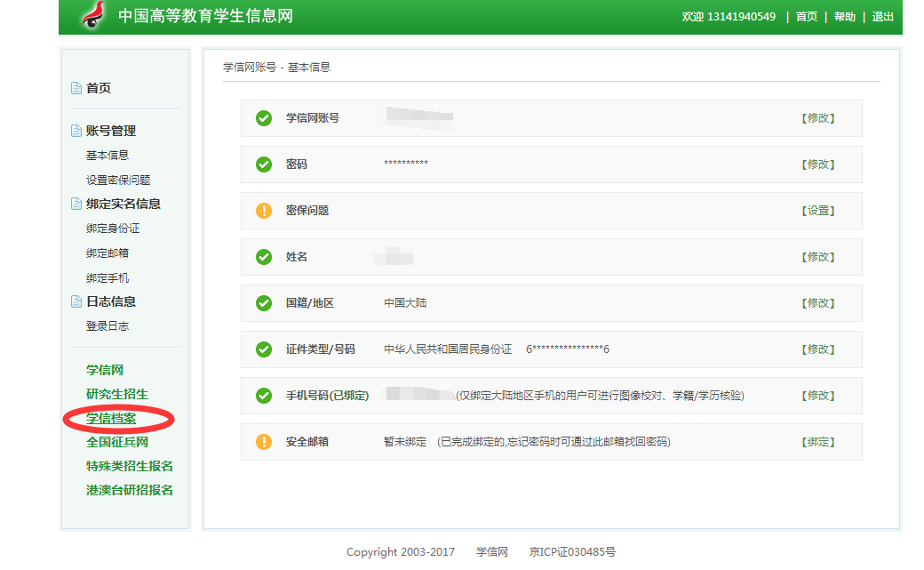Select 绑定邮箱 in sidebar
924x570 pixels.
coord(108,253)
